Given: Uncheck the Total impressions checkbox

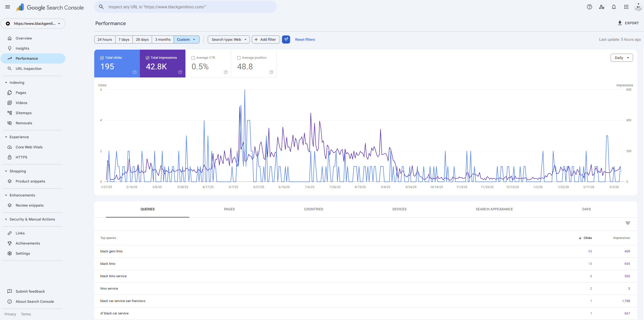Looking at the screenshot, I should pos(147,57).
